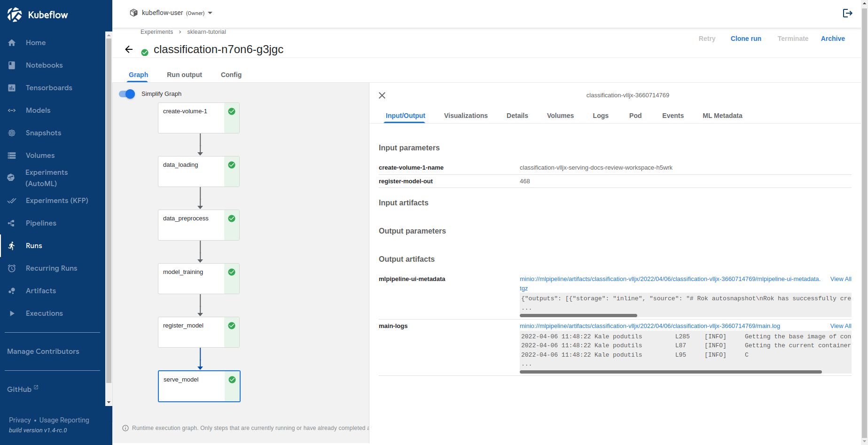868x445 pixels.
Task: Open the Pod tab
Action: click(x=635, y=116)
